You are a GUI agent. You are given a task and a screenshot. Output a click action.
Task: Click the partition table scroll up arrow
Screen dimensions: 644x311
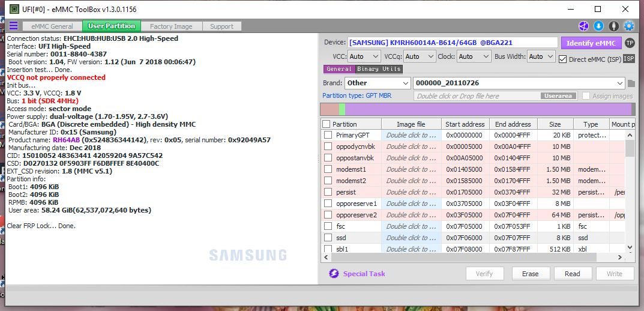tap(630, 134)
